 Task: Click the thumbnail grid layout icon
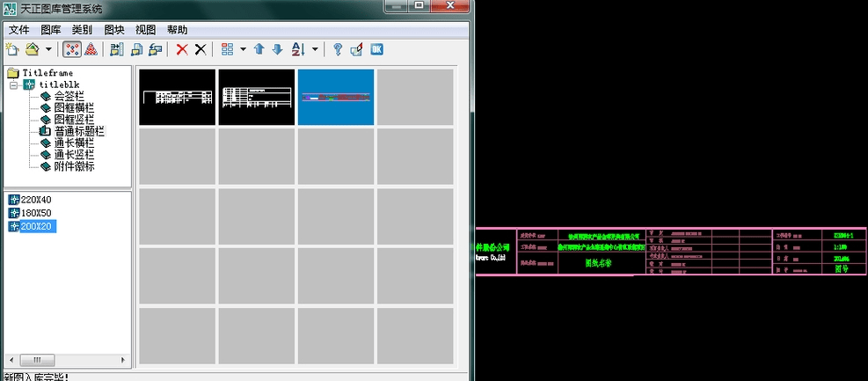tap(227, 49)
